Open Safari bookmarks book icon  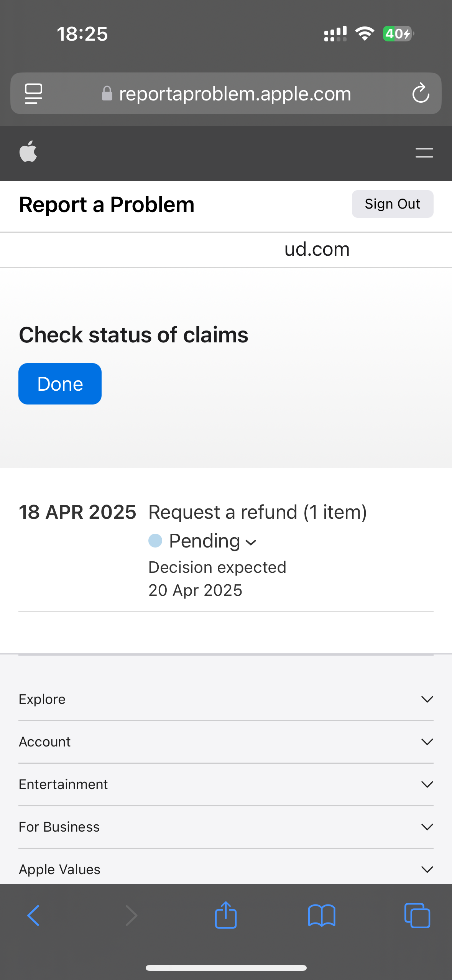pyautogui.click(x=321, y=916)
